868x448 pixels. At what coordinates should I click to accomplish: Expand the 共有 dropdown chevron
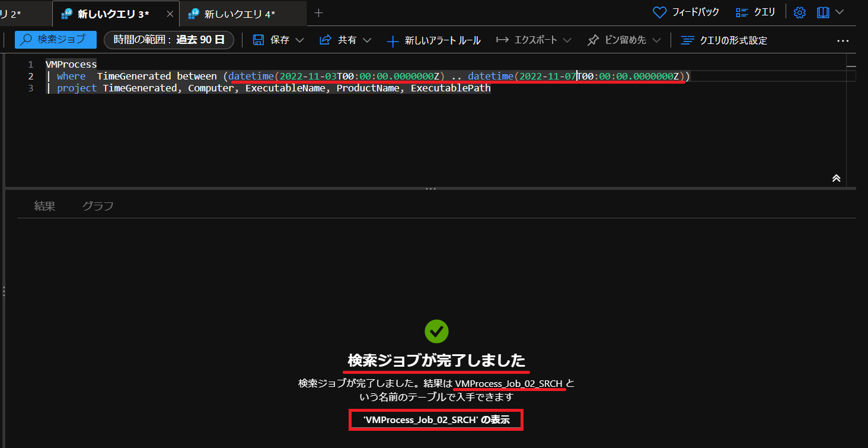tap(367, 40)
